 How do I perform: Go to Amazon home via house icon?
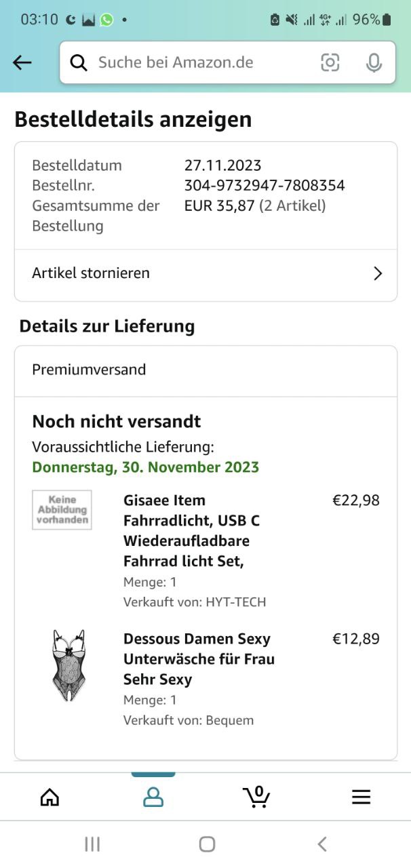tap(50, 797)
